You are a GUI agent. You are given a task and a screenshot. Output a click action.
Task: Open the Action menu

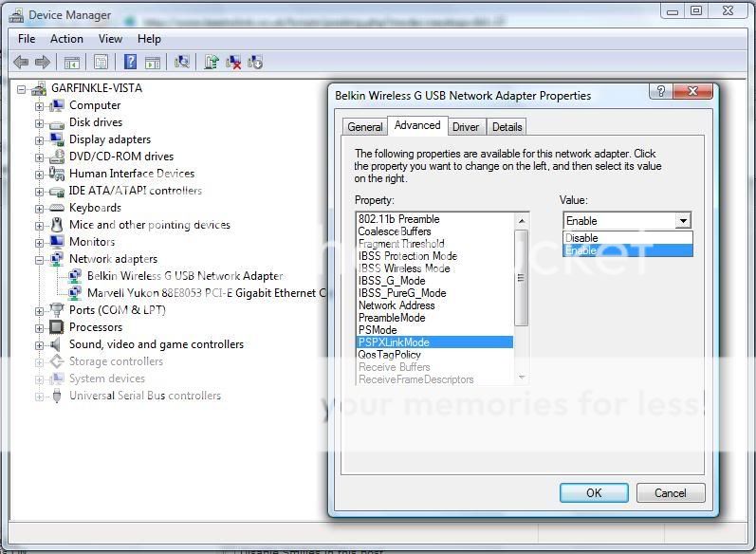point(66,39)
